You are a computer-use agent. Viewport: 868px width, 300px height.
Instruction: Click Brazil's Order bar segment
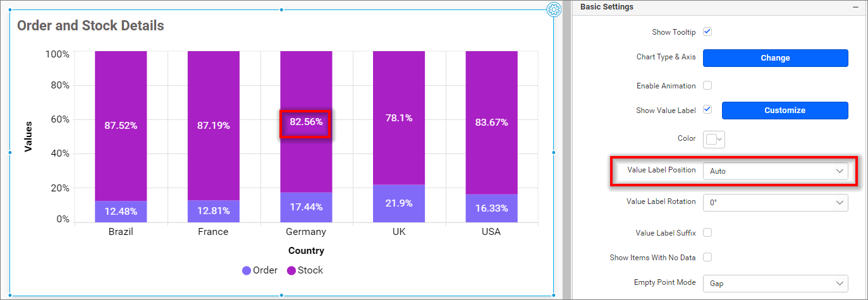pyautogui.click(x=121, y=211)
